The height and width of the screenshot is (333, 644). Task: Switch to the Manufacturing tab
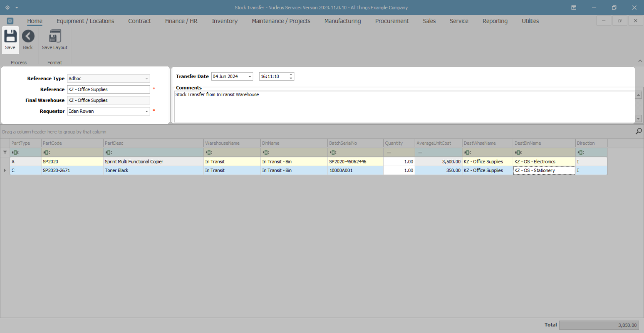pyautogui.click(x=342, y=21)
